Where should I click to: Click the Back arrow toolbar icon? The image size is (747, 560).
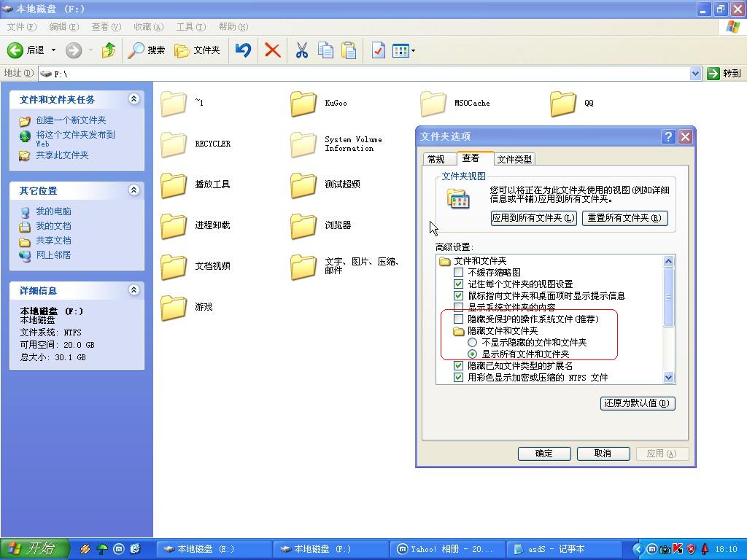point(15,50)
